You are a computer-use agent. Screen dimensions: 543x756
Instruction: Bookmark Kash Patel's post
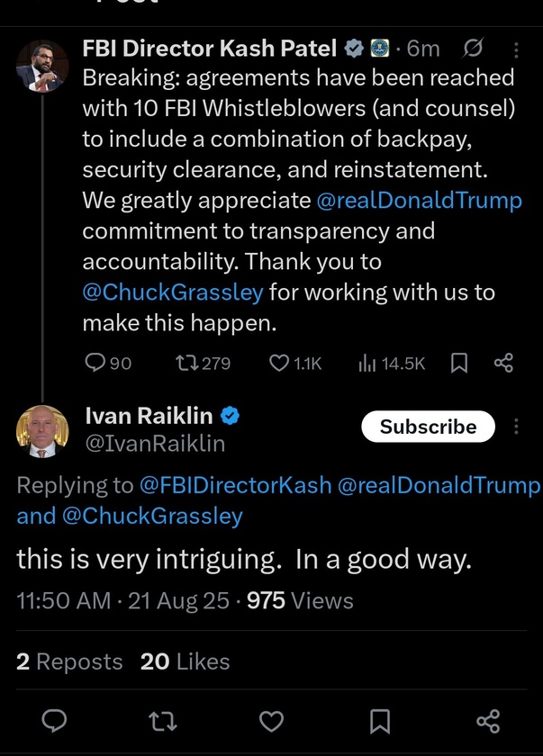pyautogui.click(x=458, y=363)
